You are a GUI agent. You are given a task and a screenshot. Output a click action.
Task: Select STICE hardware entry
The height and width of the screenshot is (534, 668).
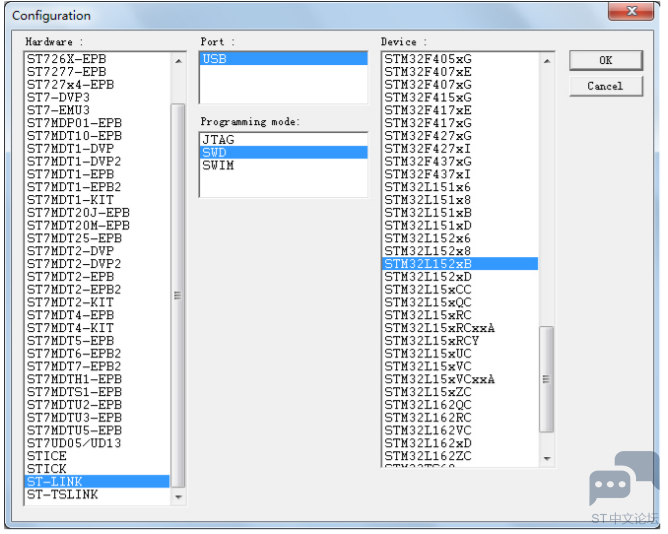(97, 456)
